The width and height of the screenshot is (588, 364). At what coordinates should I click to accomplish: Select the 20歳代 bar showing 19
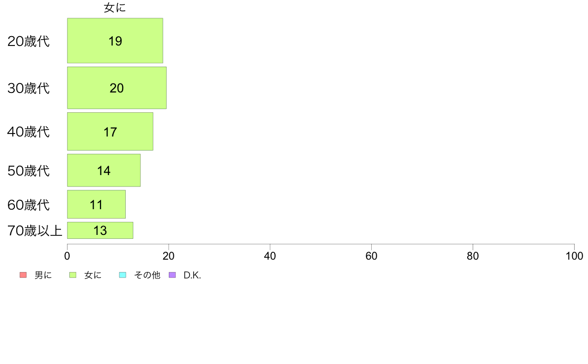115,41
